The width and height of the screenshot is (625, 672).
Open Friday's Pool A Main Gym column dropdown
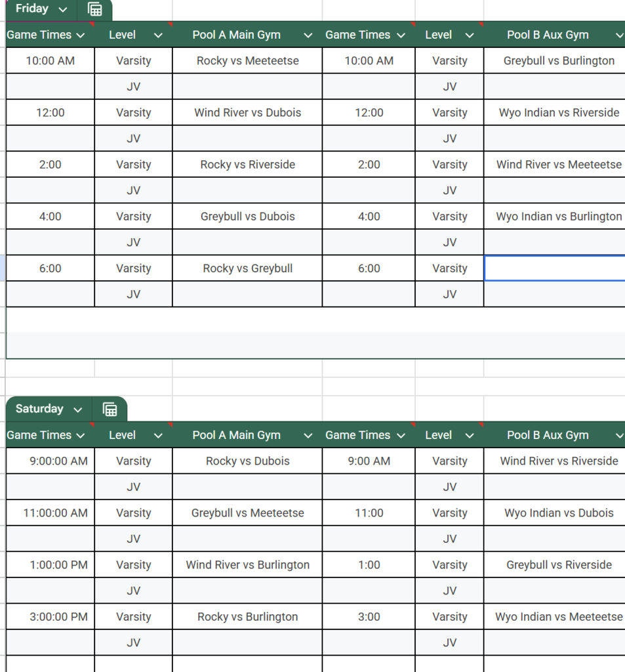308,35
